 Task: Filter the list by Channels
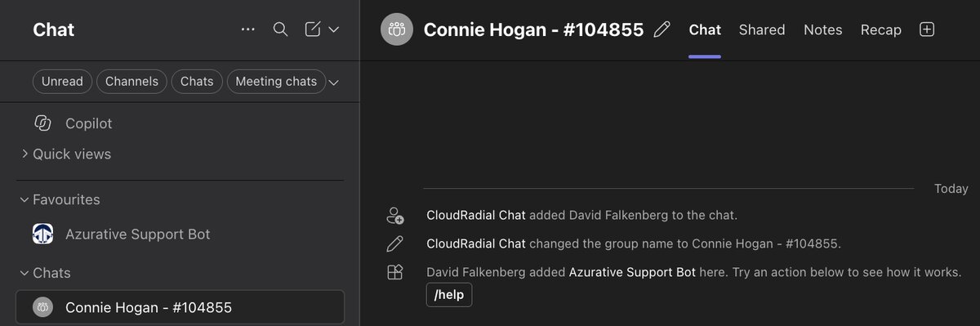click(132, 82)
